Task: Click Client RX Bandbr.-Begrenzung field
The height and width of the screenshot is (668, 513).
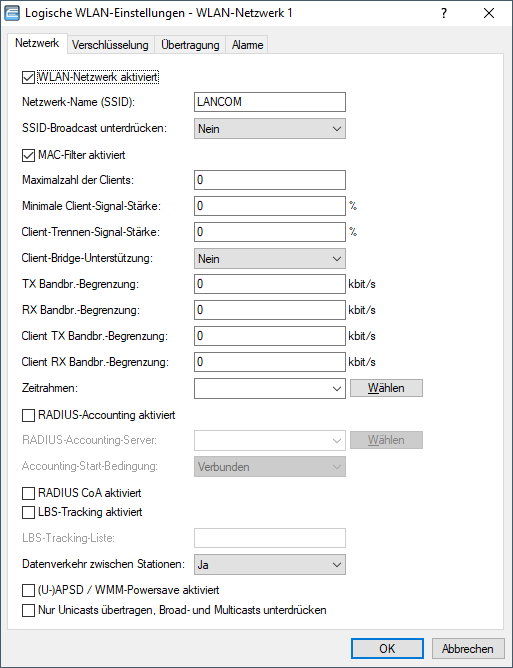Action: point(270,362)
